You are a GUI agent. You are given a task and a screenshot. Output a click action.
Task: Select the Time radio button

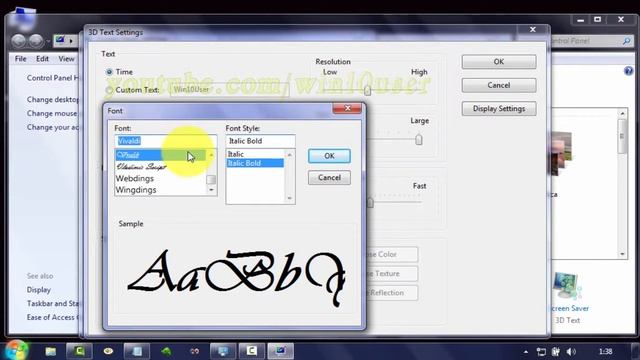point(109,72)
